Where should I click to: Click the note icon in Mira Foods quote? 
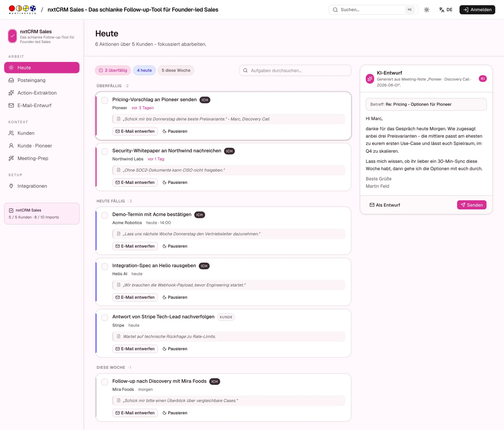[x=119, y=400]
